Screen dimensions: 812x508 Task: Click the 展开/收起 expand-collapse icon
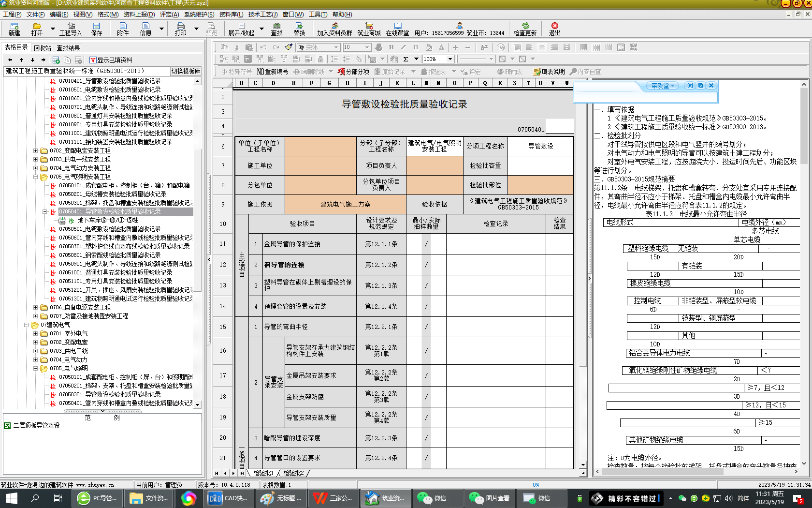tap(241, 29)
